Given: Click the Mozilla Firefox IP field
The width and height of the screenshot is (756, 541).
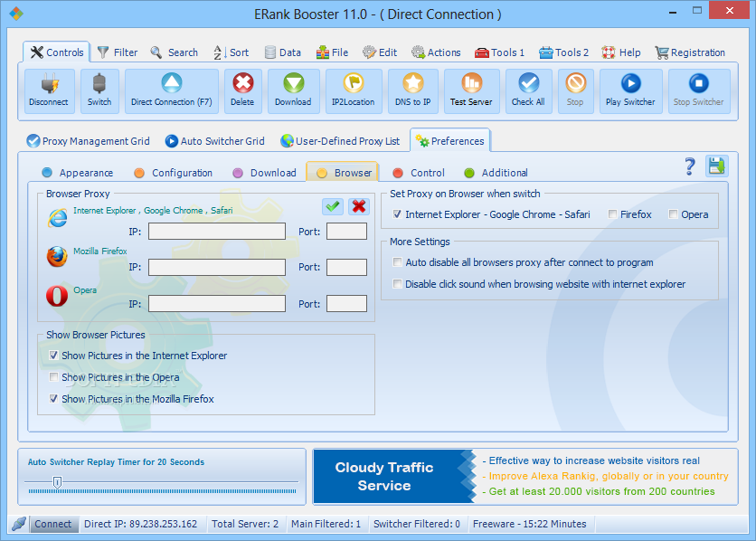Looking at the screenshot, I should click(217, 267).
